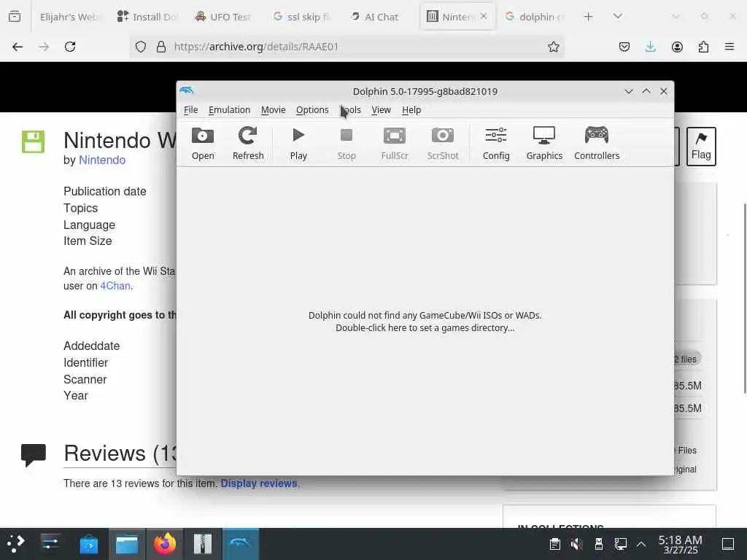
Task: Open Firefox View sidebar icon
Action: [15, 17]
